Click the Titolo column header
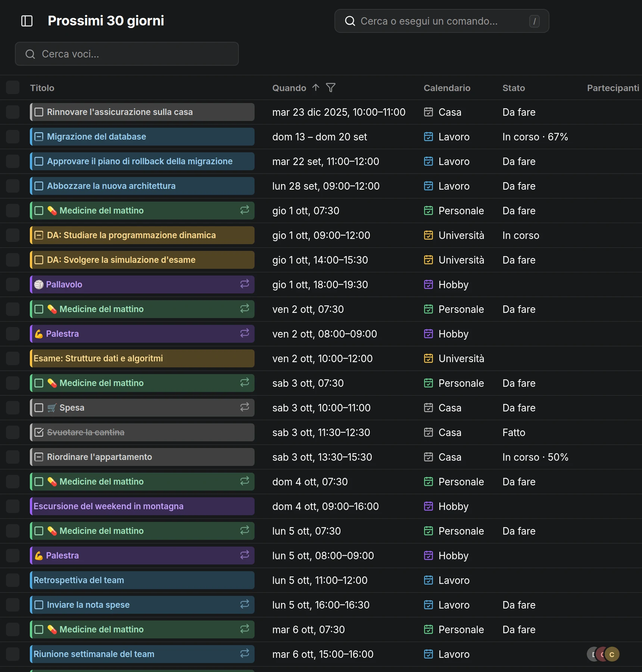This screenshot has width=642, height=672. click(42, 88)
